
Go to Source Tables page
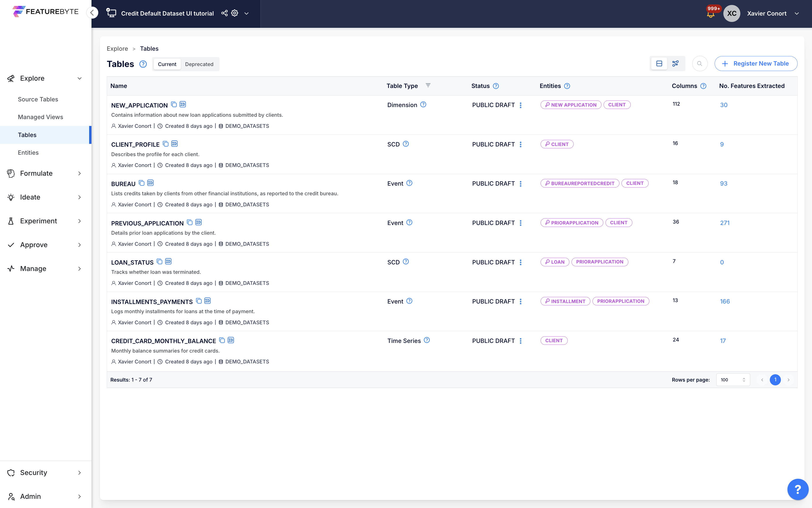(x=38, y=99)
